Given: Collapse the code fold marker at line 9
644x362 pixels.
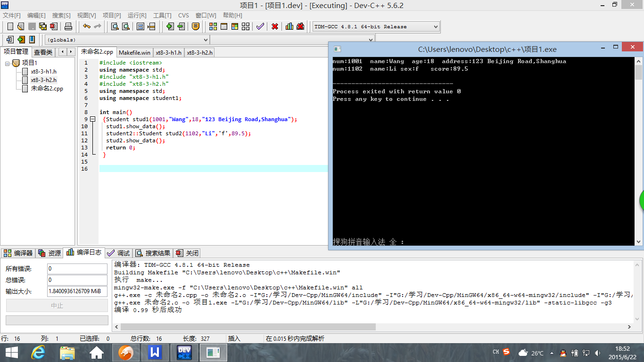Looking at the screenshot, I should point(92,119).
